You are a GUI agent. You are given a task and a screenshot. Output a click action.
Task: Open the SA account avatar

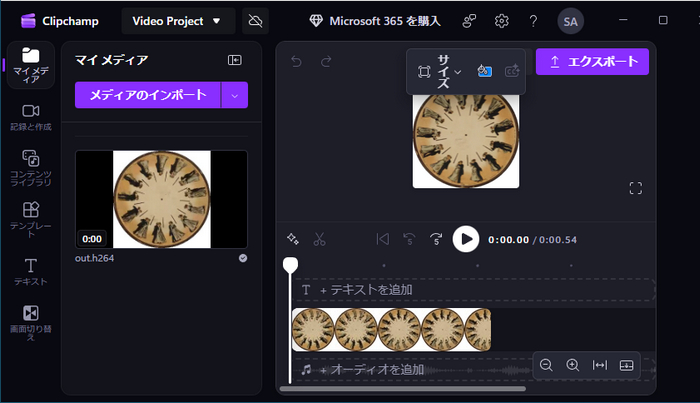point(571,21)
